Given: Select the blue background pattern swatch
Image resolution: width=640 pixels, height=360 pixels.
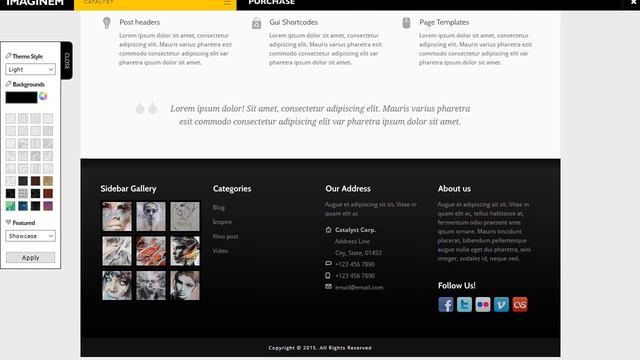Looking at the screenshot, I should pos(23,206).
